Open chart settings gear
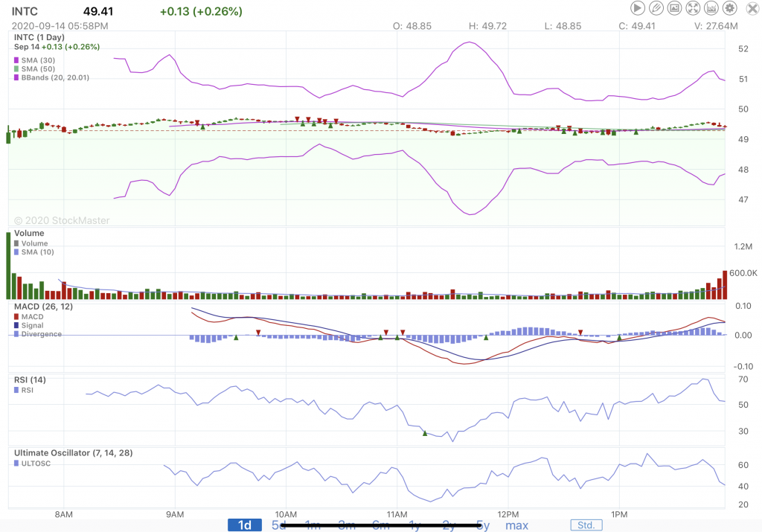Image resolution: width=762 pixels, height=532 pixels. click(730, 8)
